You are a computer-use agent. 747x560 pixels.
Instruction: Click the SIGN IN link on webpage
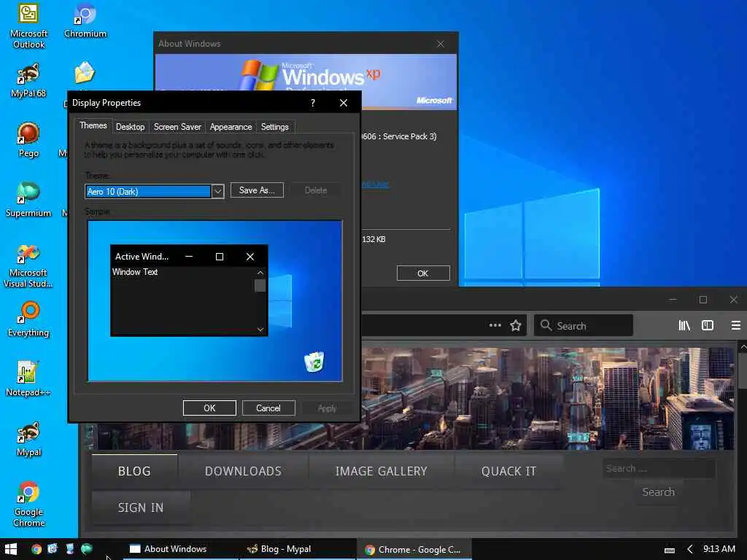pyautogui.click(x=141, y=507)
